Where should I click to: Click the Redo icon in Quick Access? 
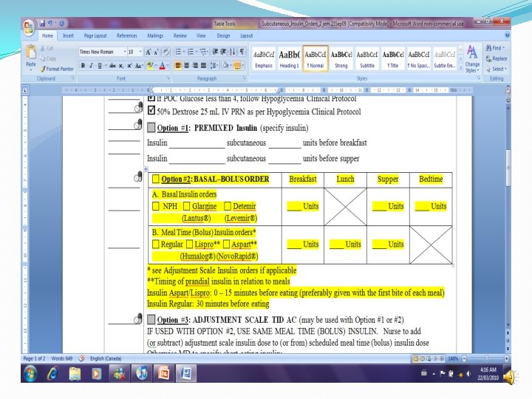tap(62, 24)
